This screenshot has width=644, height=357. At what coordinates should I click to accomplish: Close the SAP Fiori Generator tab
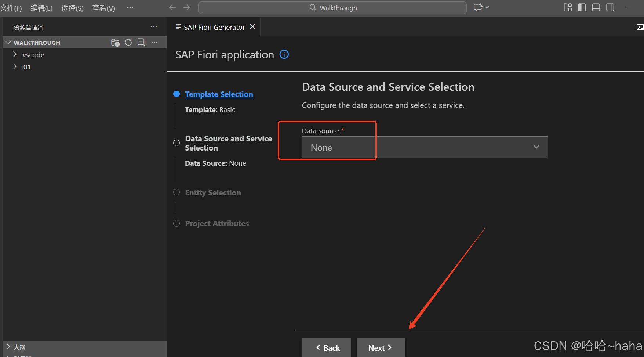pos(253,26)
